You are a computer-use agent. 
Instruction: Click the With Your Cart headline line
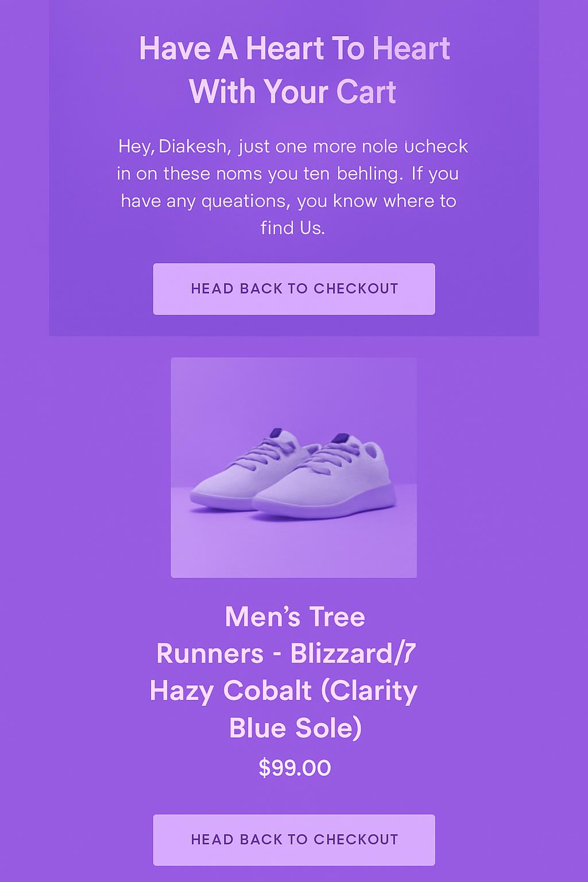pyautogui.click(x=293, y=92)
